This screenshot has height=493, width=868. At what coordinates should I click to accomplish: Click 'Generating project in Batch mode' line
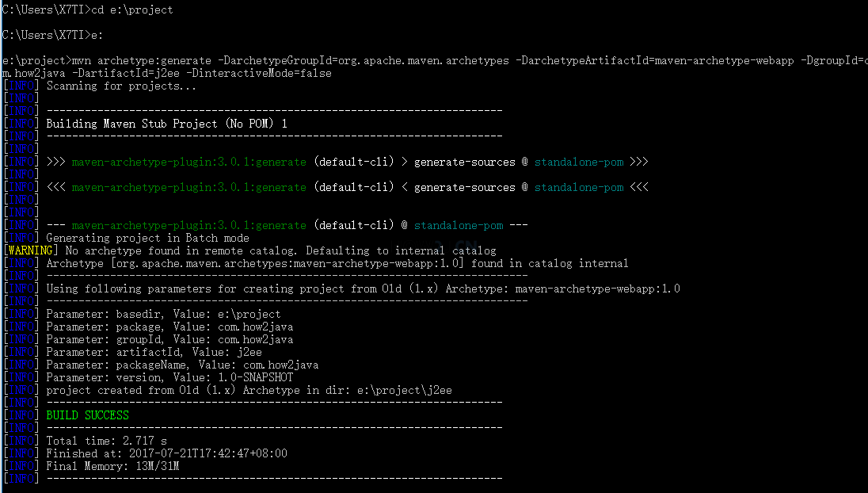(147, 238)
